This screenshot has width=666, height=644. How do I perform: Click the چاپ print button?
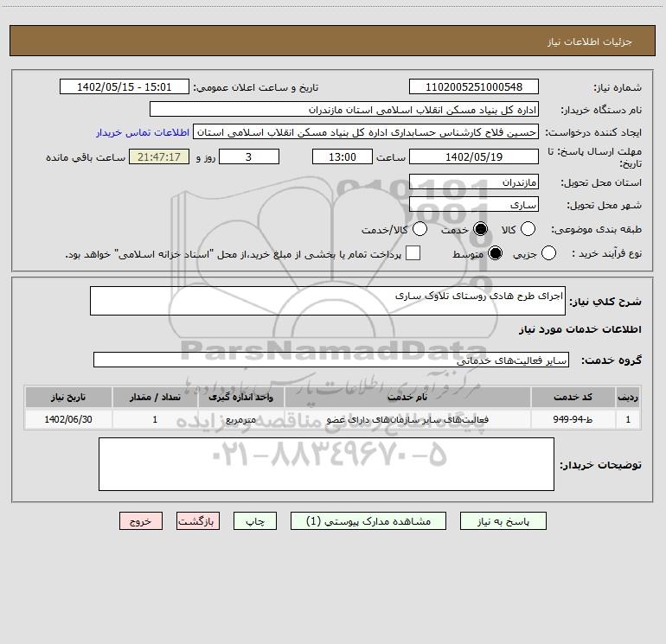(x=255, y=521)
